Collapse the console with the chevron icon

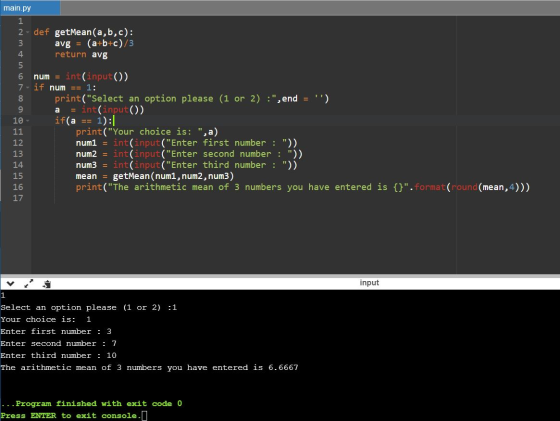point(10,284)
